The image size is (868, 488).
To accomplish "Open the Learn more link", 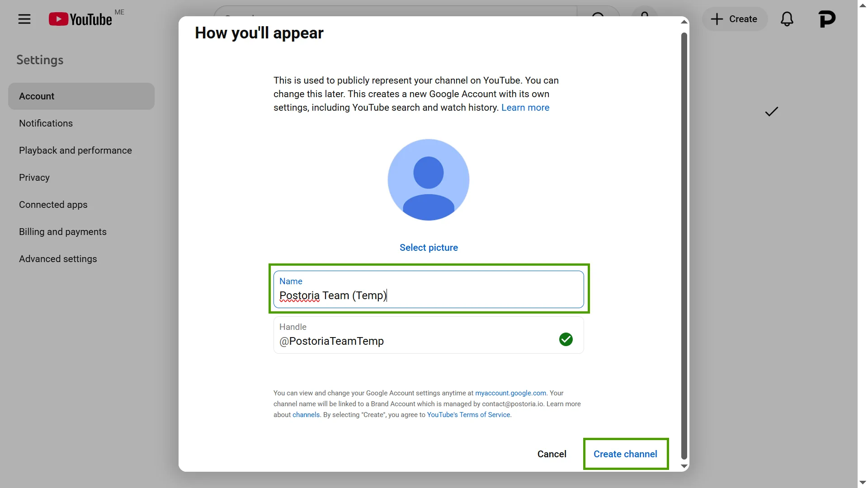I will tap(525, 108).
